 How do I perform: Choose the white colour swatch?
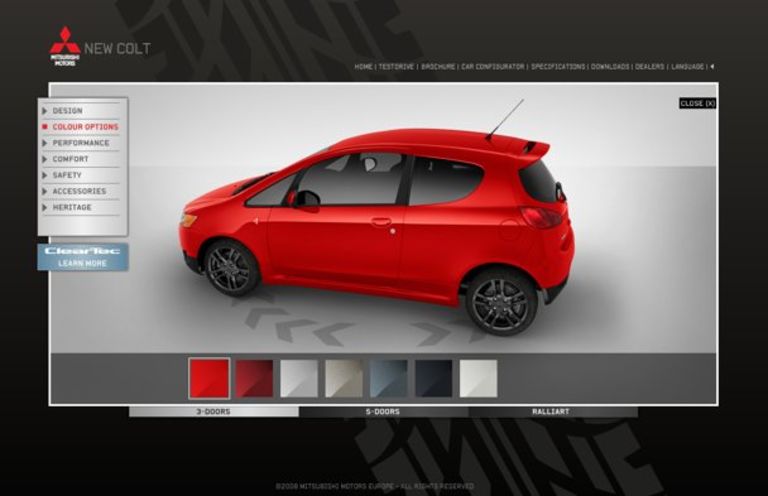[479, 378]
